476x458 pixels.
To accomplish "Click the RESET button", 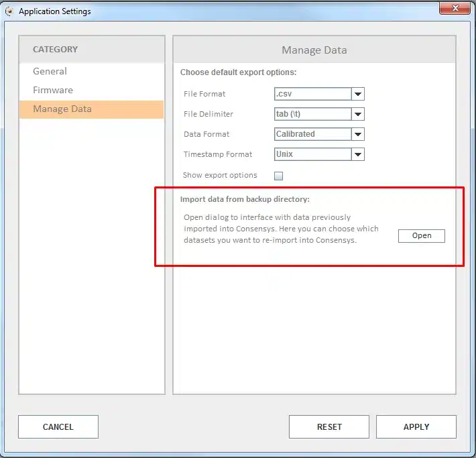I will [329, 426].
